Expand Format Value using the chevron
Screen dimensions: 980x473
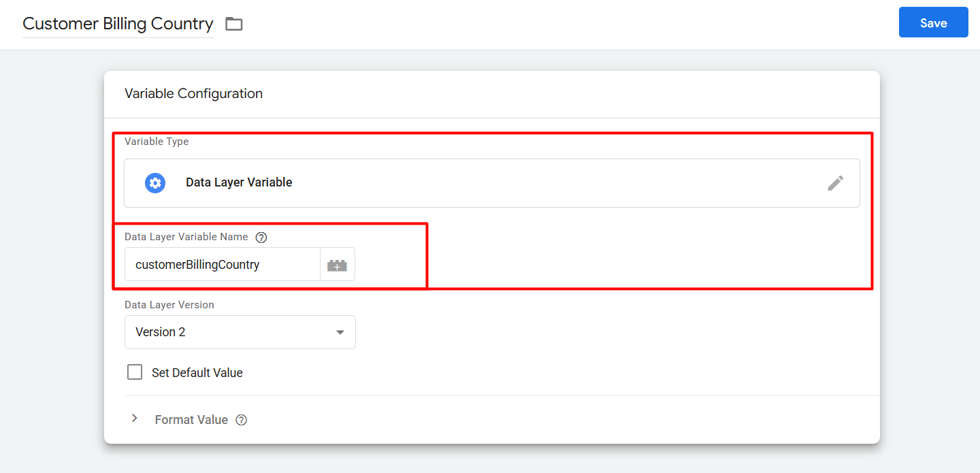pyautogui.click(x=135, y=419)
